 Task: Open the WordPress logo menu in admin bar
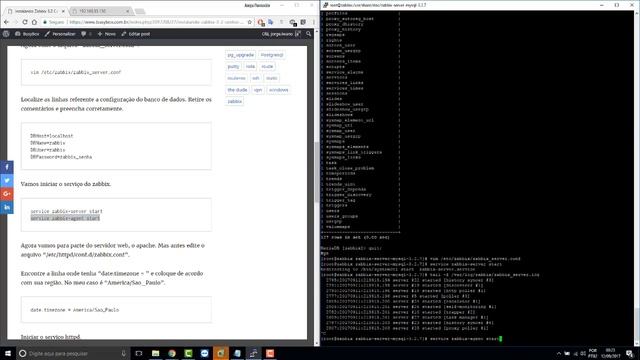(x=6, y=34)
